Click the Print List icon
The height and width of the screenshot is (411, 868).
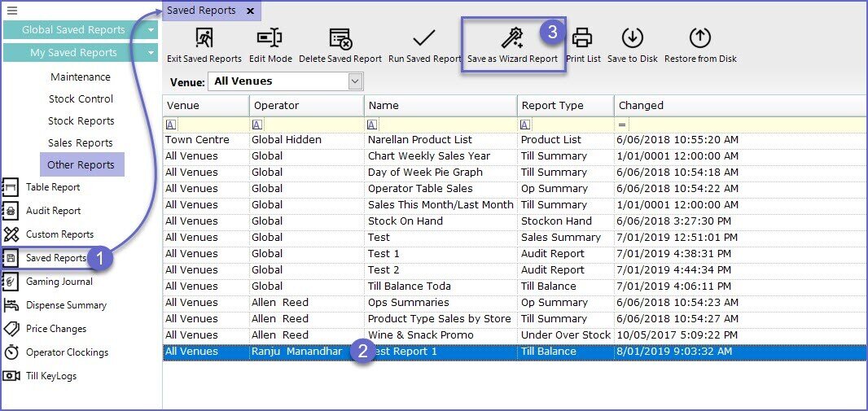[582, 38]
